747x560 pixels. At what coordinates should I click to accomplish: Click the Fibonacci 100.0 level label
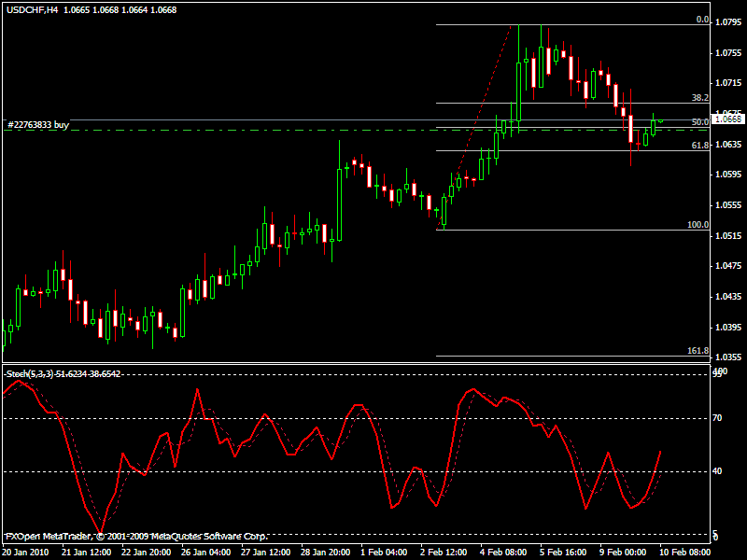(698, 225)
